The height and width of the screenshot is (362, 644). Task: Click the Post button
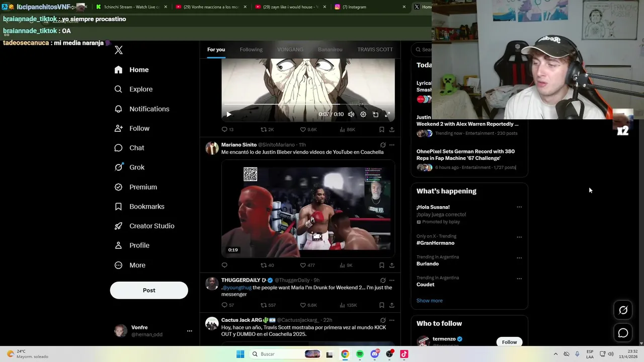tap(149, 290)
